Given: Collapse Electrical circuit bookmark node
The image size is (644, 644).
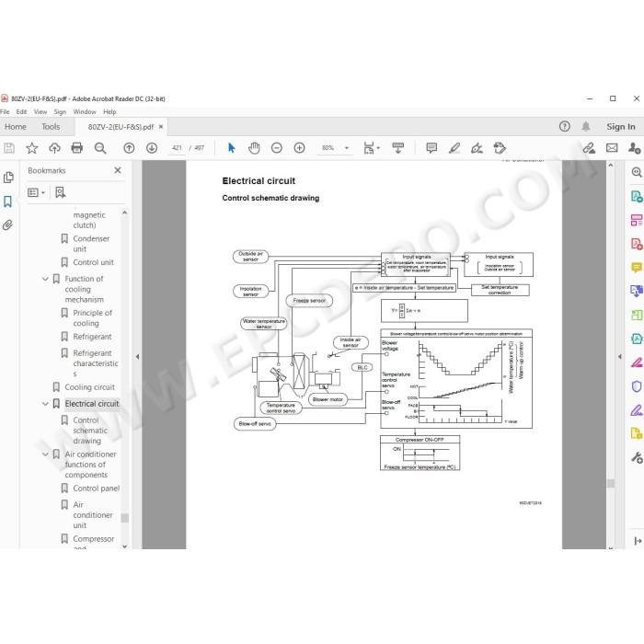Looking at the screenshot, I should (x=45, y=404).
